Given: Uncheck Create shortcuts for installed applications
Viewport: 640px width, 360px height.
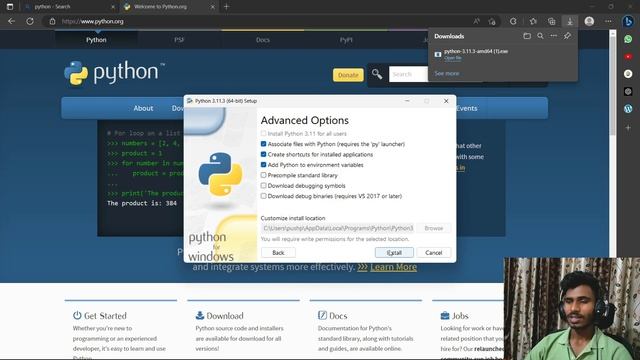Looking at the screenshot, I should click(264, 154).
